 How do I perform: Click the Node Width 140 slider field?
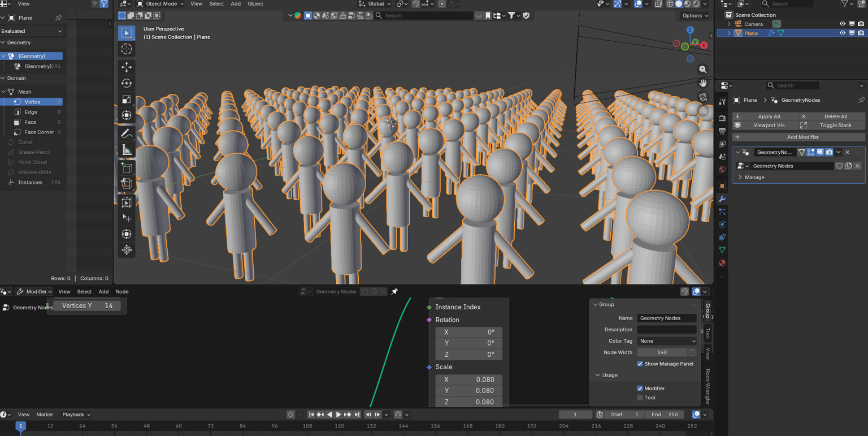click(x=662, y=353)
